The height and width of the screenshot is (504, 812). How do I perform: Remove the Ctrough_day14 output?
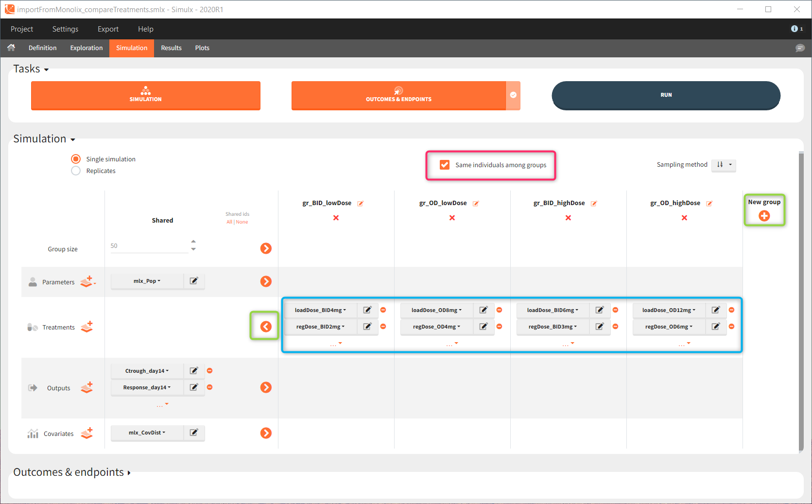pyautogui.click(x=210, y=371)
